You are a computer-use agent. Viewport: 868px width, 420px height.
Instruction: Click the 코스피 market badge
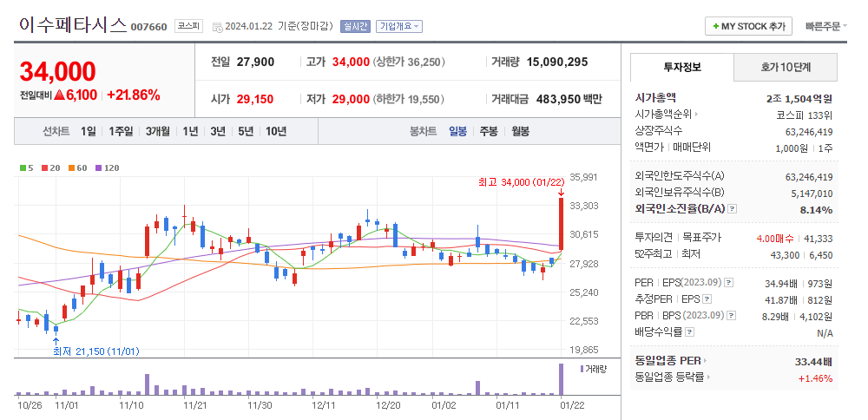click(x=189, y=25)
